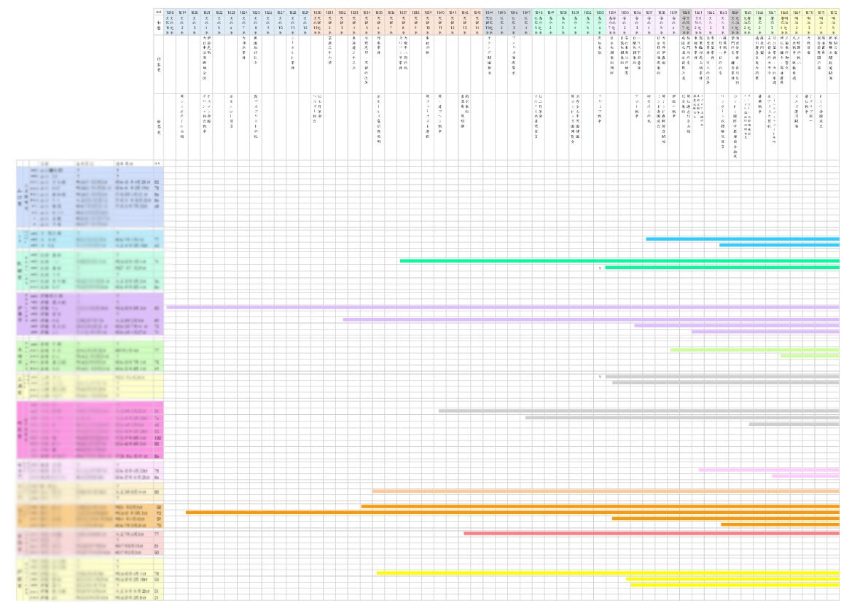Viewport: 868px width, 614px height.
Task: Click the longer pale pink timeline bar
Action: pyautogui.click(x=769, y=470)
